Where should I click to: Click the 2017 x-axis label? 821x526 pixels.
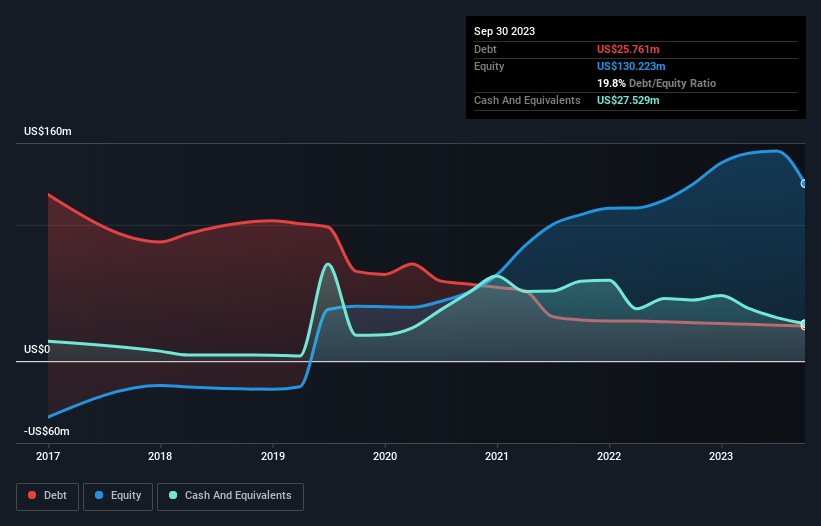click(x=48, y=456)
